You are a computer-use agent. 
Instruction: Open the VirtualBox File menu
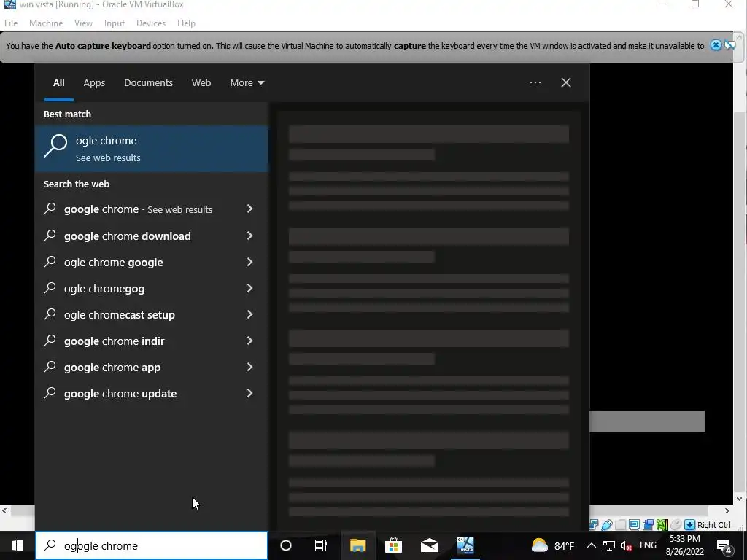point(11,23)
